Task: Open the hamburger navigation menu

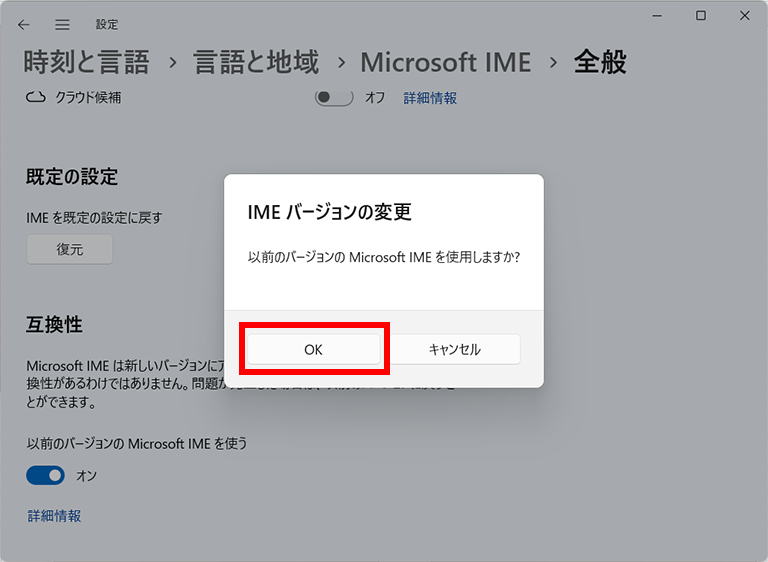Action: [x=62, y=24]
